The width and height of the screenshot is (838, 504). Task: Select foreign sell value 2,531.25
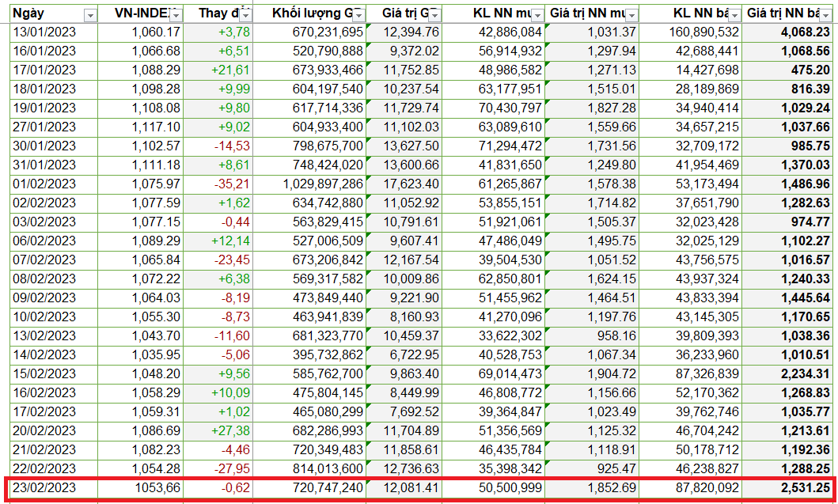point(788,487)
